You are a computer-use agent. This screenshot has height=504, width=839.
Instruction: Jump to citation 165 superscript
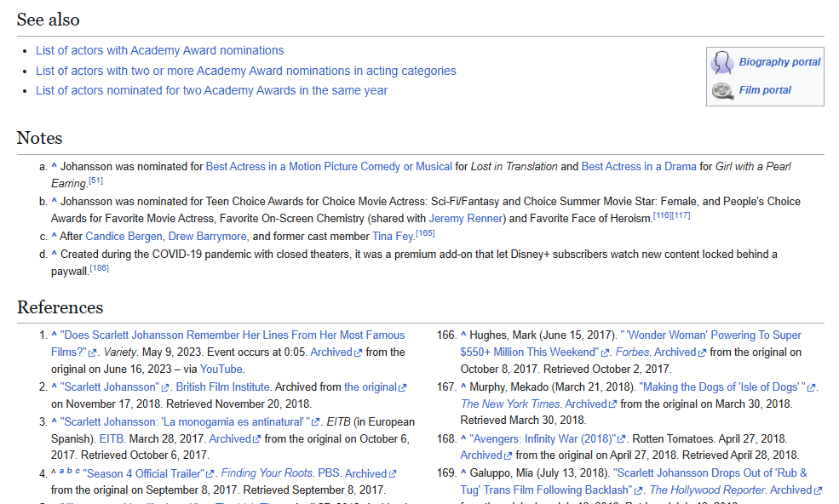pos(425,233)
